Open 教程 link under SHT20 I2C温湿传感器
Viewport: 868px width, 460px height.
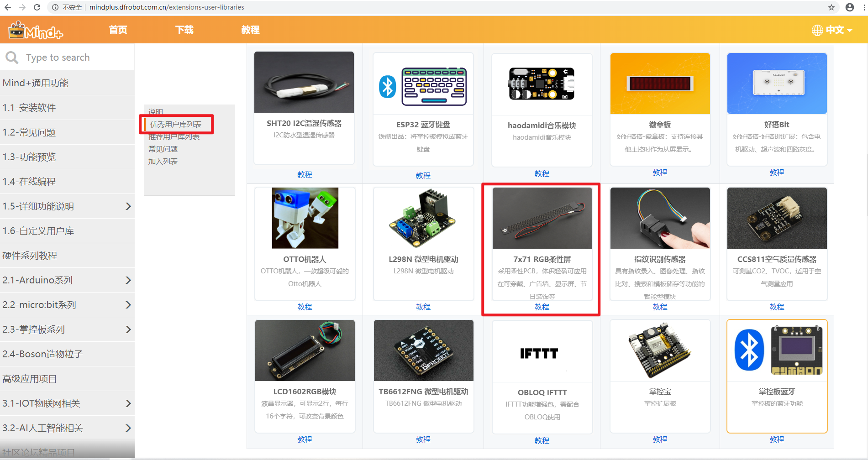(305, 175)
